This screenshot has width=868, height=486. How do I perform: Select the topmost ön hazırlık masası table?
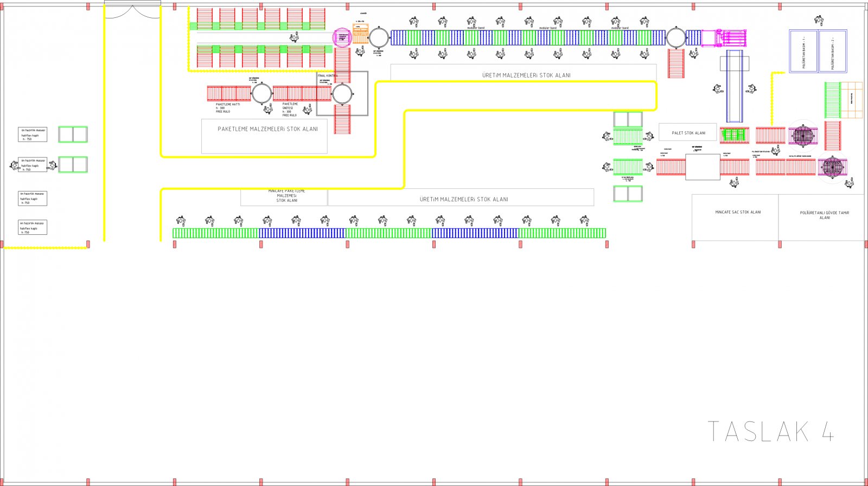pyautogui.click(x=33, y=135)
